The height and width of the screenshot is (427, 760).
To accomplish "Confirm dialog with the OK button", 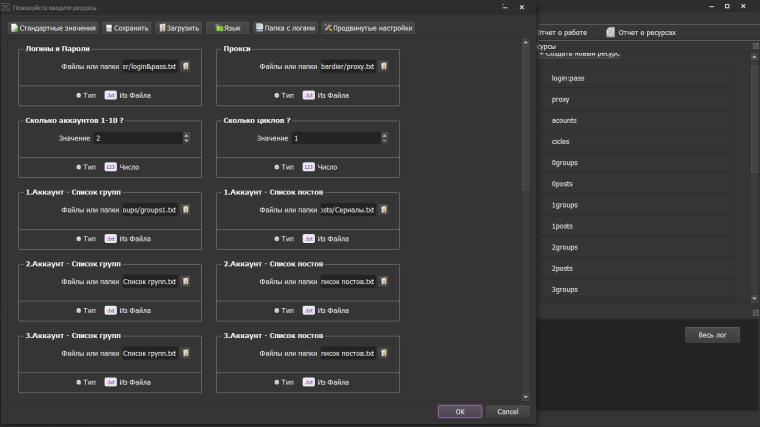I will pos(460,411).
